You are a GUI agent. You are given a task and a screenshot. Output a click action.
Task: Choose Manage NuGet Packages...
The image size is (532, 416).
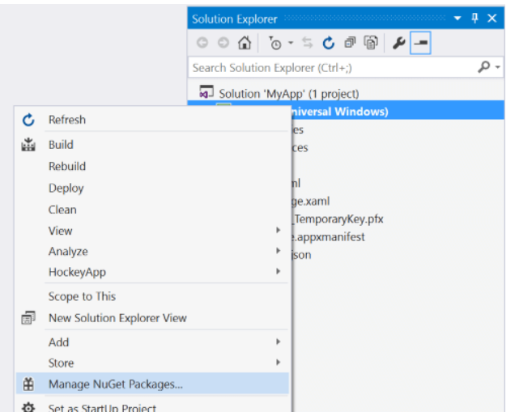[152, 384]
